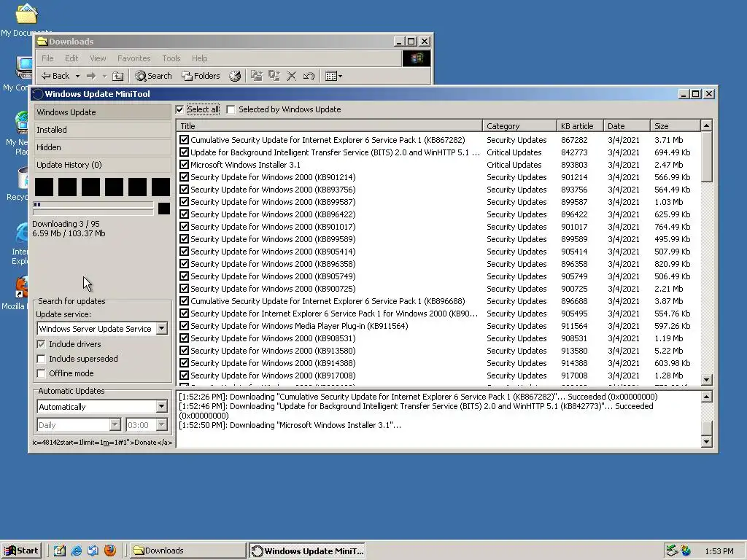Select the Windows Update tab

pos(102,112)
